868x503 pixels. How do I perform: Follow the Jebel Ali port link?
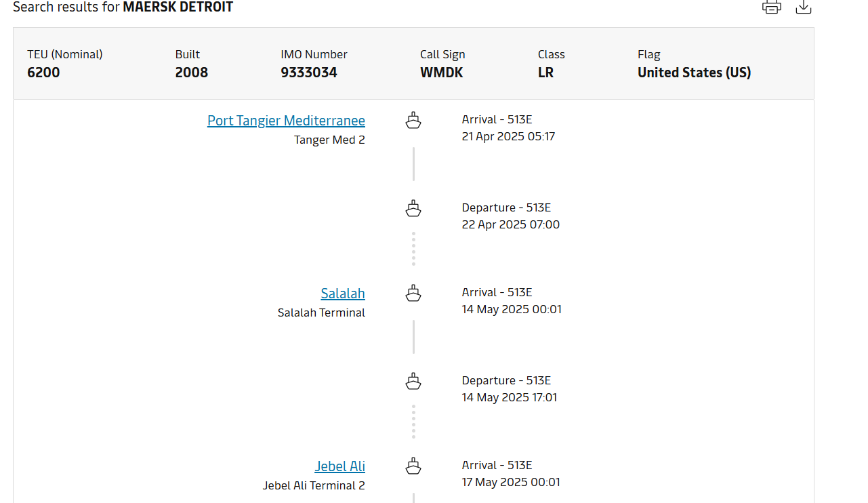(339, 466)
